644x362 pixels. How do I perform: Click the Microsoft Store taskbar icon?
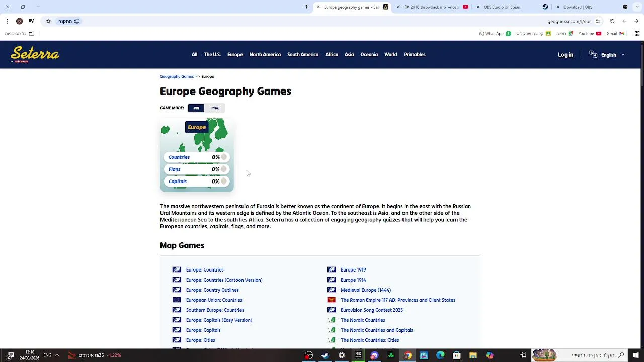pos(457,355)
